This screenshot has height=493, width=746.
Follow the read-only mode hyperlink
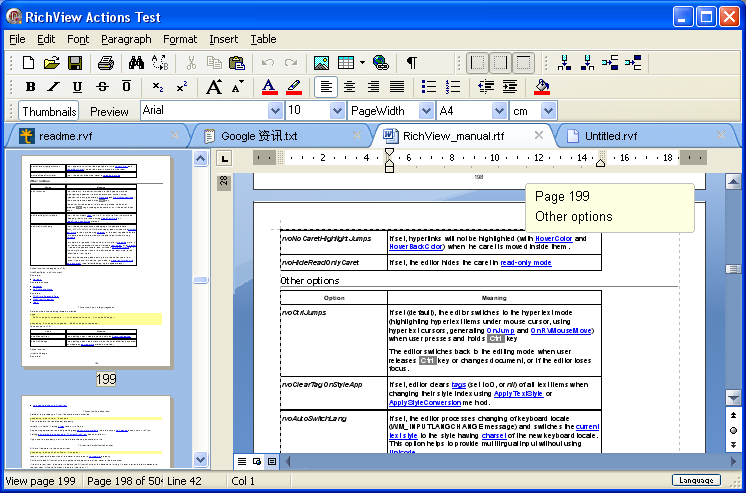click(x=526, y=263)
